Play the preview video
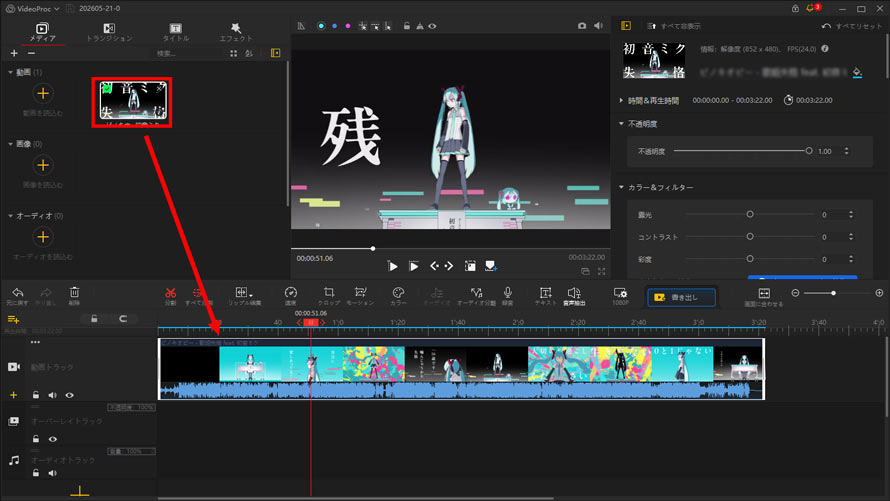The width and height of the screenshot is (890, 501). pos(392,266)
